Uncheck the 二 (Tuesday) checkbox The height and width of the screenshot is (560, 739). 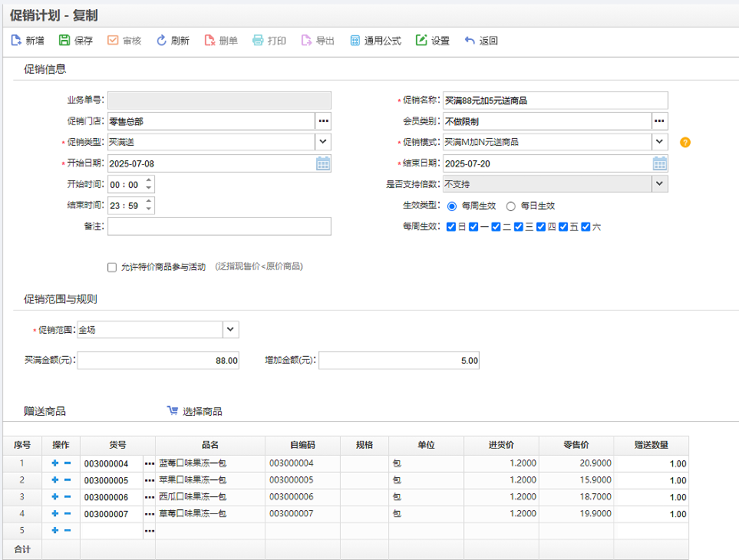[x=496, y=227]
